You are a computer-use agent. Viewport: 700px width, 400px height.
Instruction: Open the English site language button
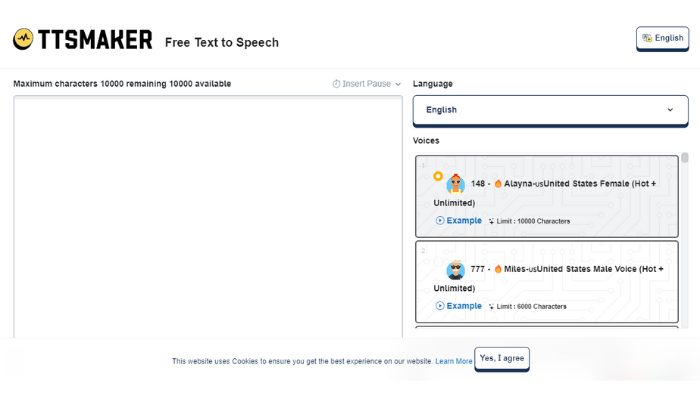coord(662,38)
